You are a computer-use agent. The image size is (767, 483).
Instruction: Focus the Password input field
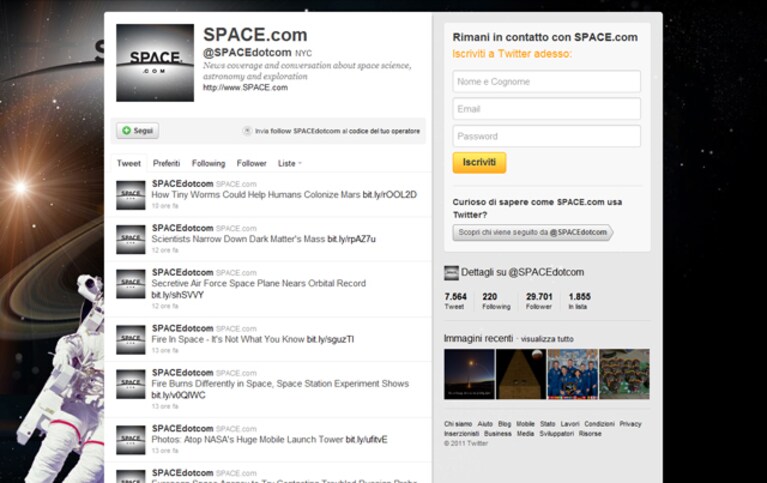pyautogui.click(x=546, y=137)
